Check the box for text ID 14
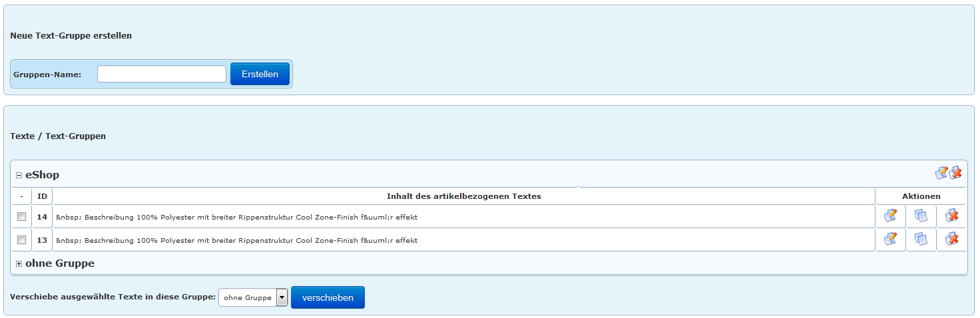Viewport: 980px width, 318px height. [x=22, y=217]
